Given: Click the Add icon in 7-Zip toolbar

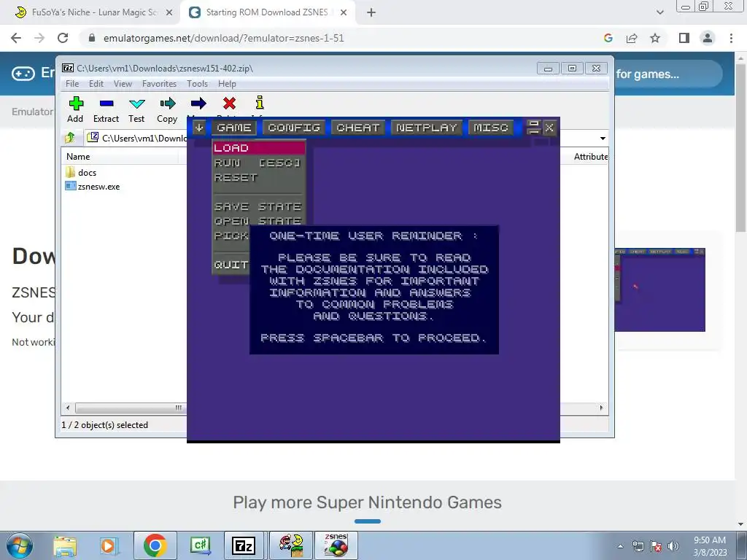Looking at the screenshot, I should [x=76, y=104].
